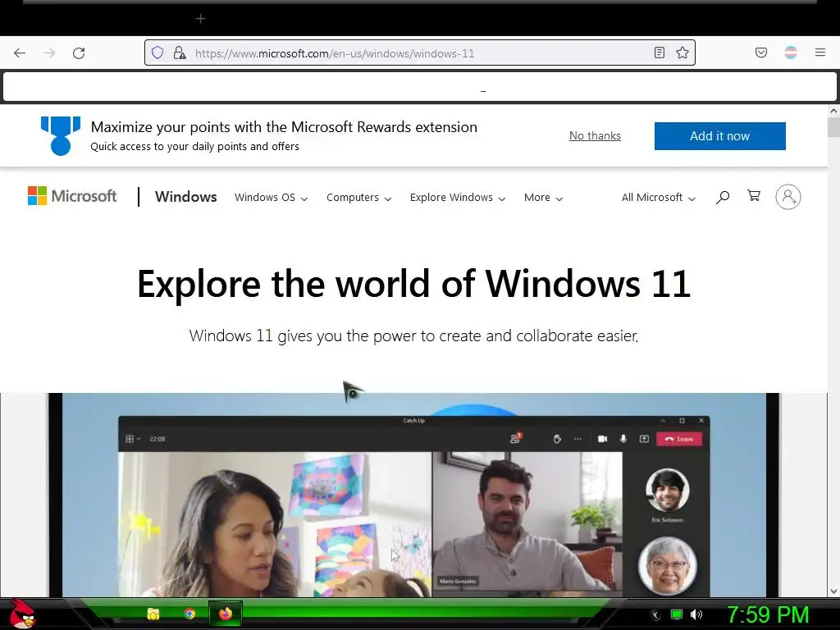Expand the More dropdown menu
The height and width of the screenshot is (630, 840).
543,198
